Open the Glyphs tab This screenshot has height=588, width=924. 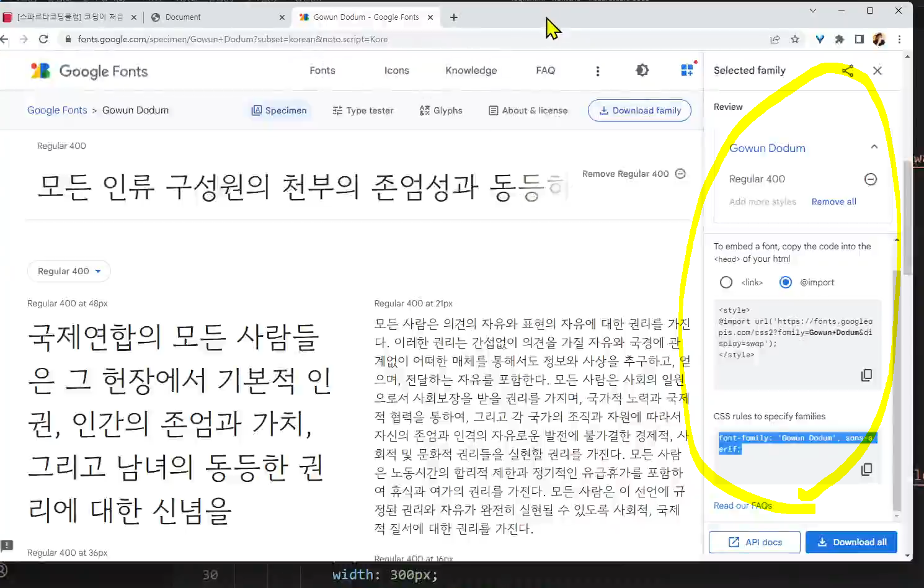441,110
